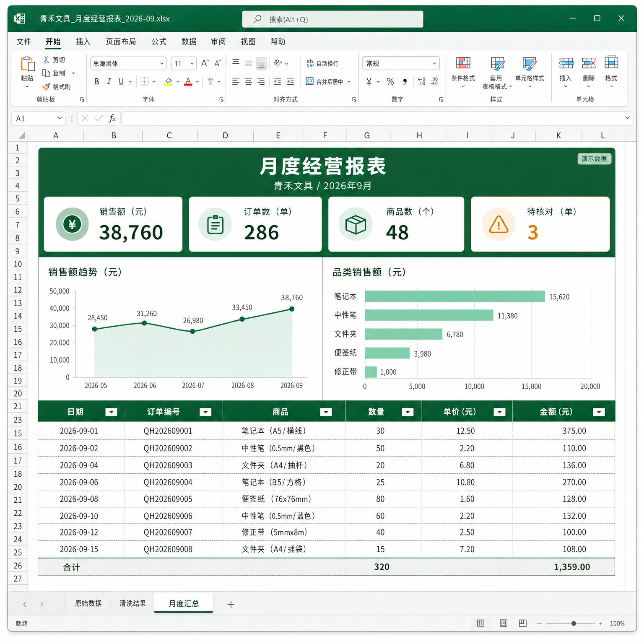Viewport: 644px width, 644px height.
Task: Click the percent style icon
Action: [x=390, y=81]
